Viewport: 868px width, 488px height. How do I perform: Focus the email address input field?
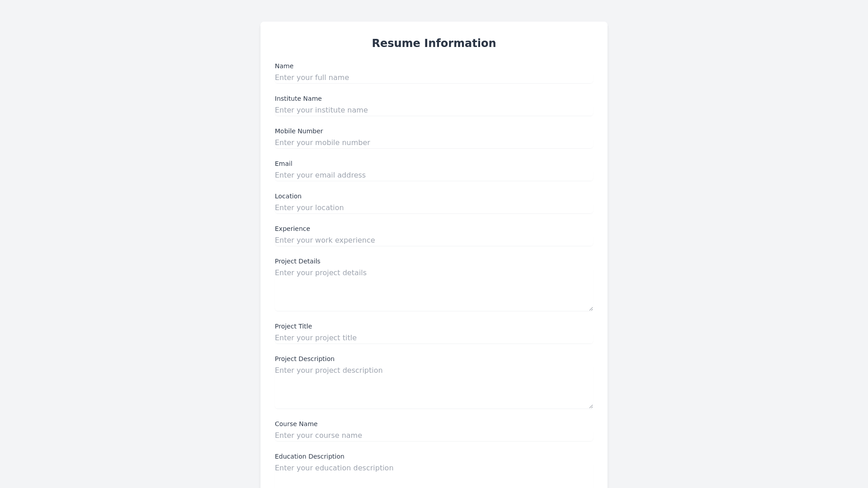[434, 175]
